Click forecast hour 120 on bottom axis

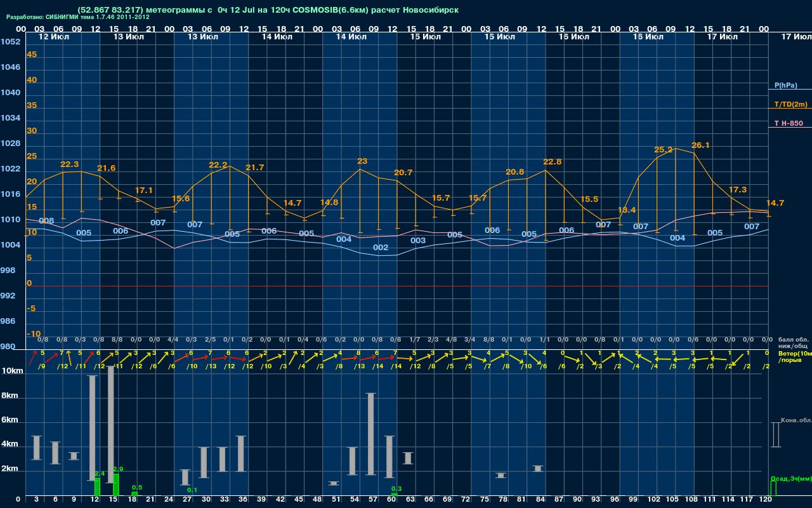click(766, 500)
